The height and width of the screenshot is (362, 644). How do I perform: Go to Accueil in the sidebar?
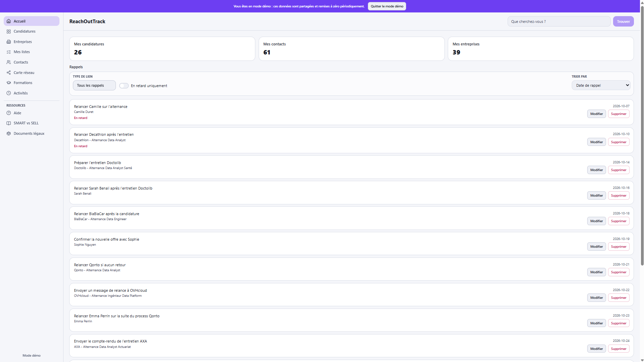coord(32,21)
